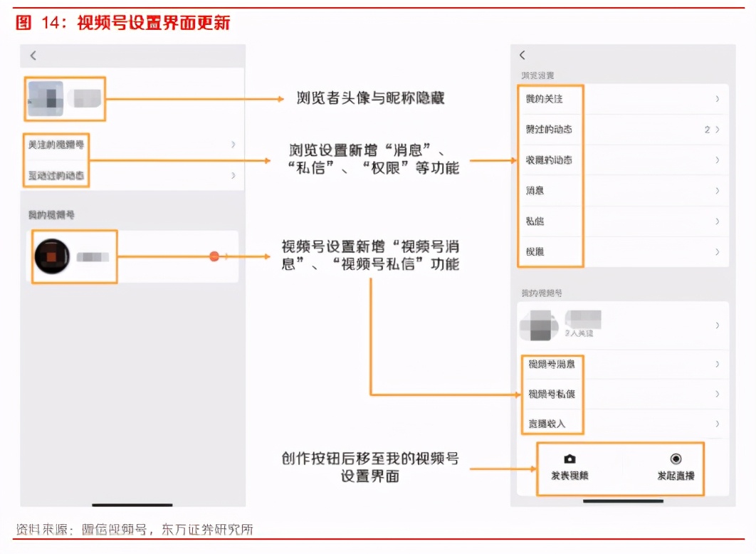Tap the red notification dot in left phone
The width and height of the screenshot is (756, 554).
click(214, 256)
